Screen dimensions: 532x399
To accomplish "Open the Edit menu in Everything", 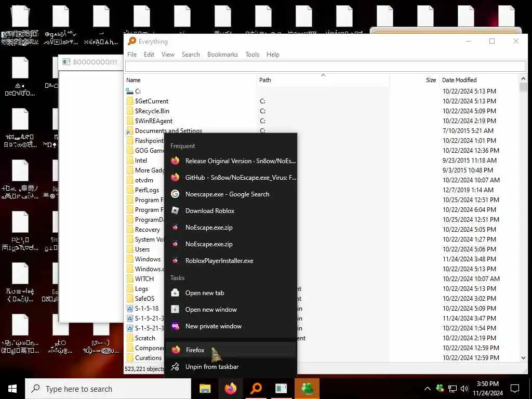I will click(149, 54).
